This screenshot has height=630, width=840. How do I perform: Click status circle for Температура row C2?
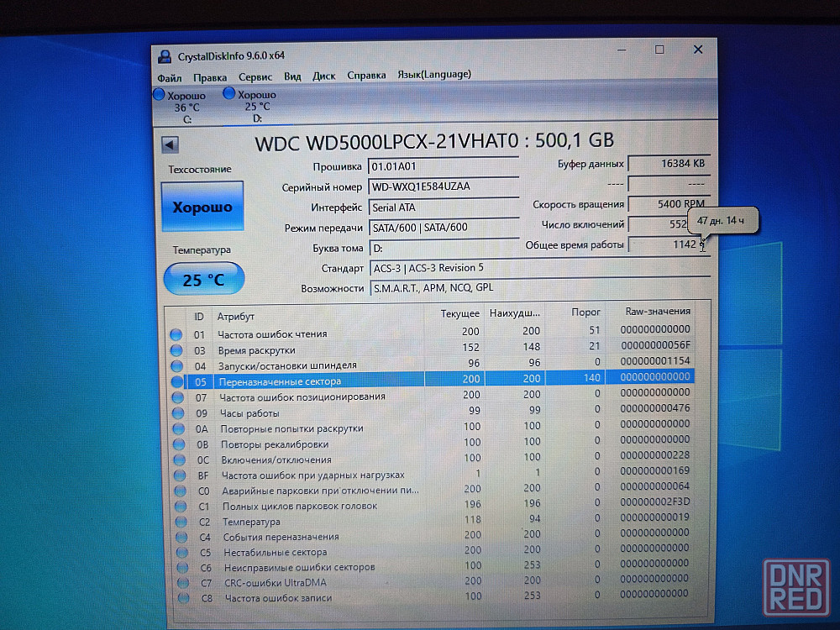click(x=181, y=522)
